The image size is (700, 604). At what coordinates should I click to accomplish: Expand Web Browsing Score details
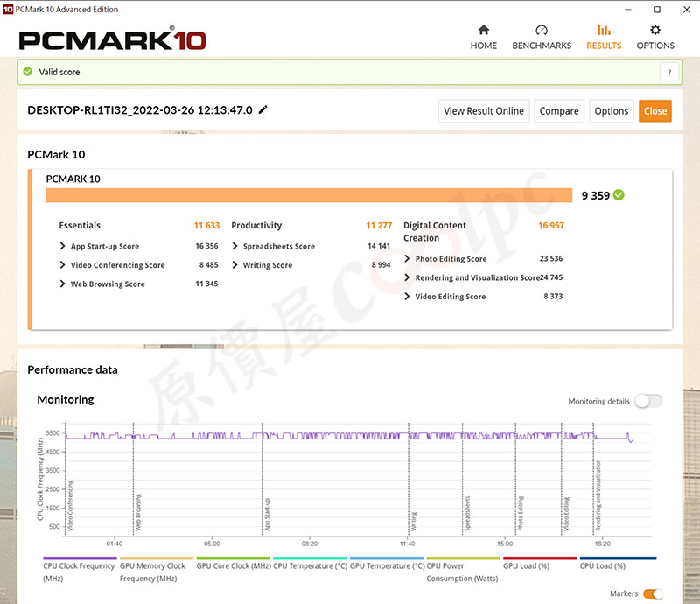(x=62, y=284)
